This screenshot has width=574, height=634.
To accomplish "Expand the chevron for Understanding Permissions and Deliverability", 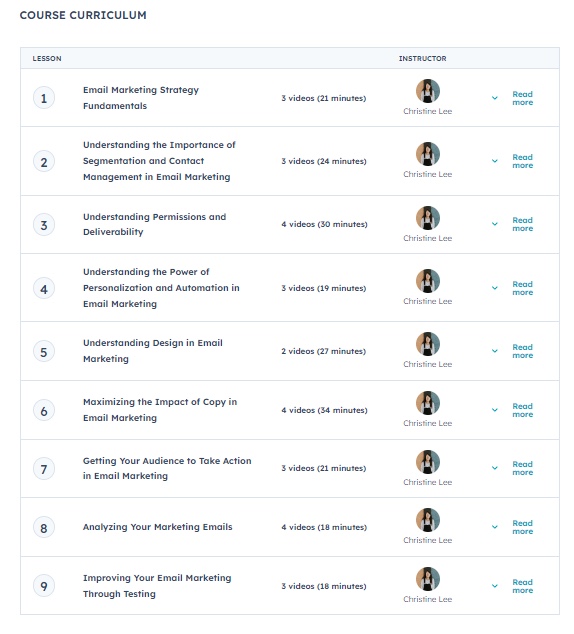I will point(494,224).
